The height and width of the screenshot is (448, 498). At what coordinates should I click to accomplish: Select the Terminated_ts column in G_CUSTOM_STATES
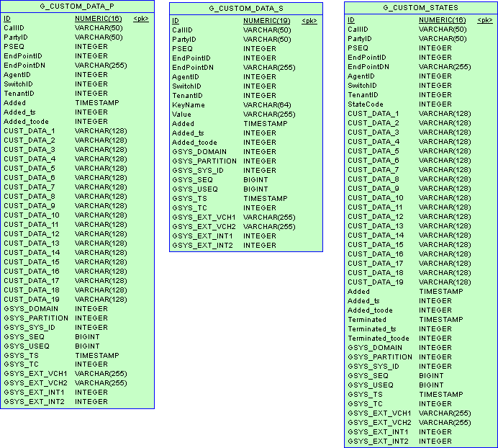pyautogui.click(x=372, y=329)
